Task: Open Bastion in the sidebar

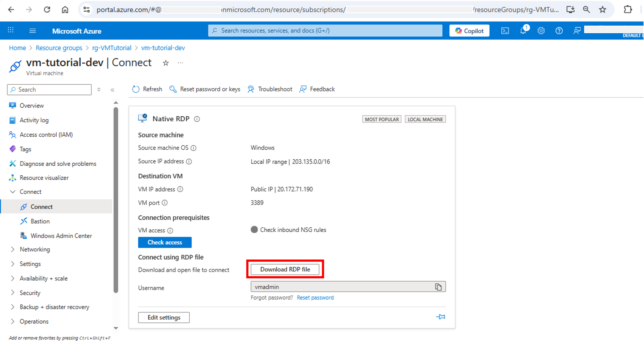Action: point(40,221)
